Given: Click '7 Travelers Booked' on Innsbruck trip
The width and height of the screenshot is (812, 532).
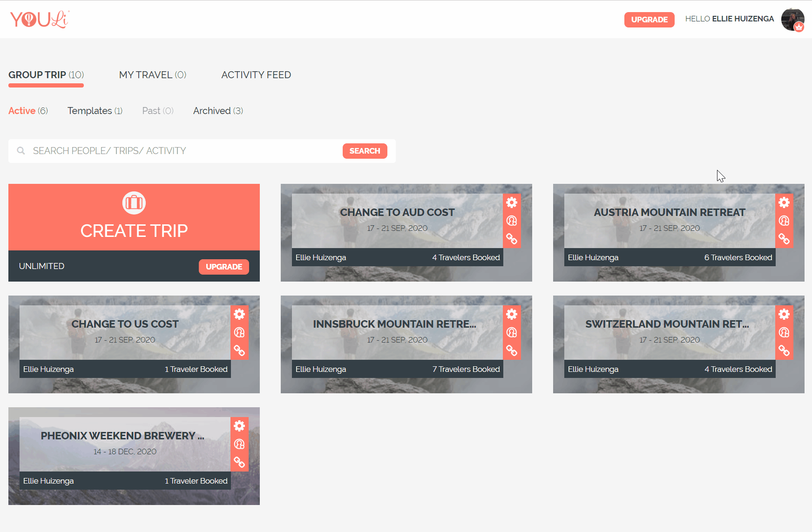Looking at the screenshot, I should coord(466,369).
